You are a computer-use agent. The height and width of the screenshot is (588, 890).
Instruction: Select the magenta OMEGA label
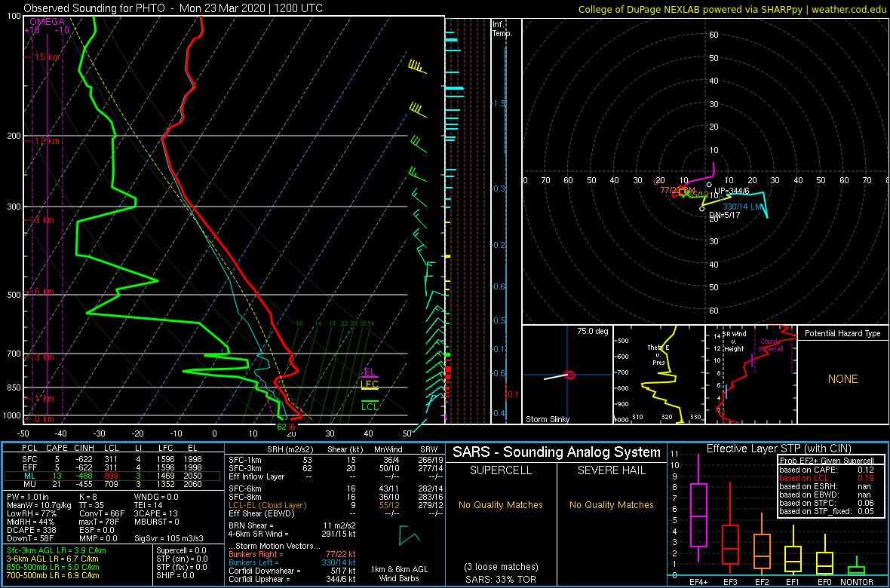click(46, 21)
